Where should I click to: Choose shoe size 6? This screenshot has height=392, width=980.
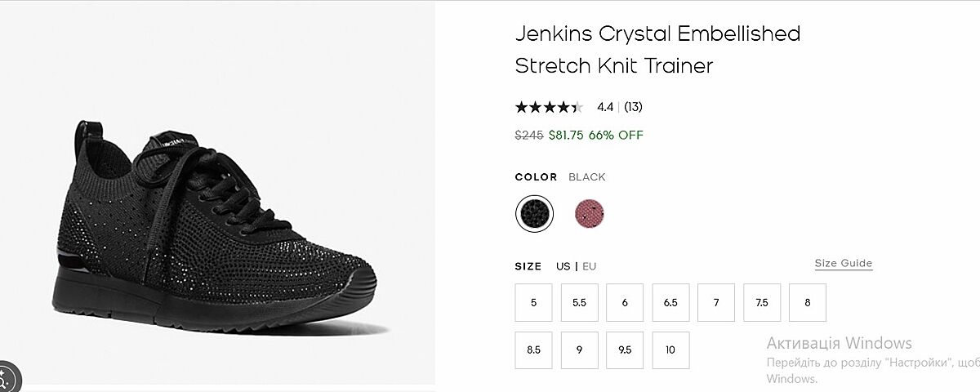tap(625, 302)
